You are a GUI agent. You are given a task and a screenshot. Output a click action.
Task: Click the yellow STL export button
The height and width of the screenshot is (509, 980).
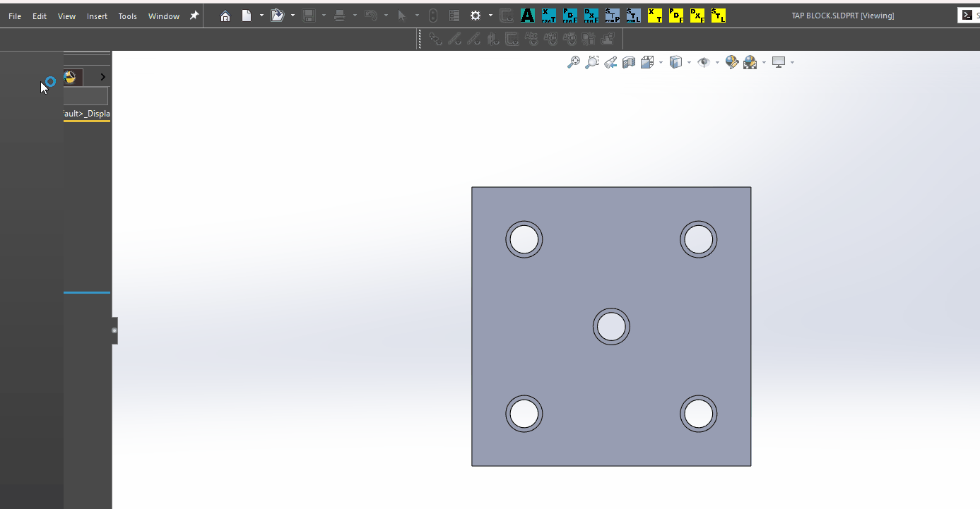(x=719, y=16)
